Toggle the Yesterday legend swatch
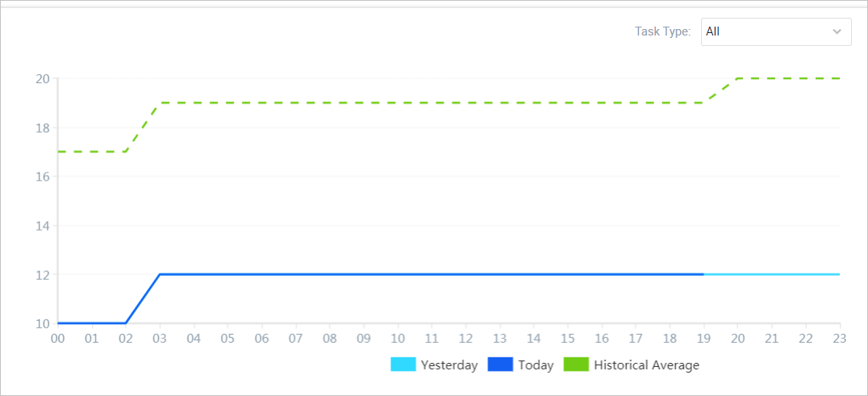The height and width of the screenshot is (396, 868). pos(403,365)
